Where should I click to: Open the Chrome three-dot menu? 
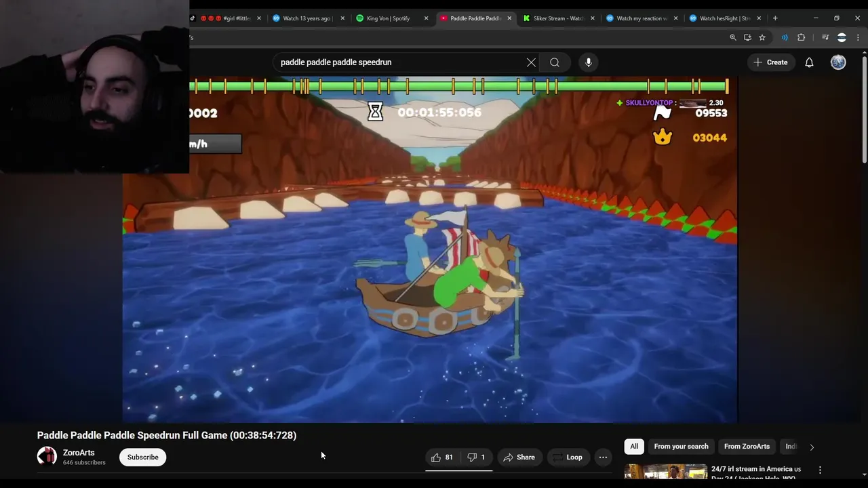click(857, 37)
